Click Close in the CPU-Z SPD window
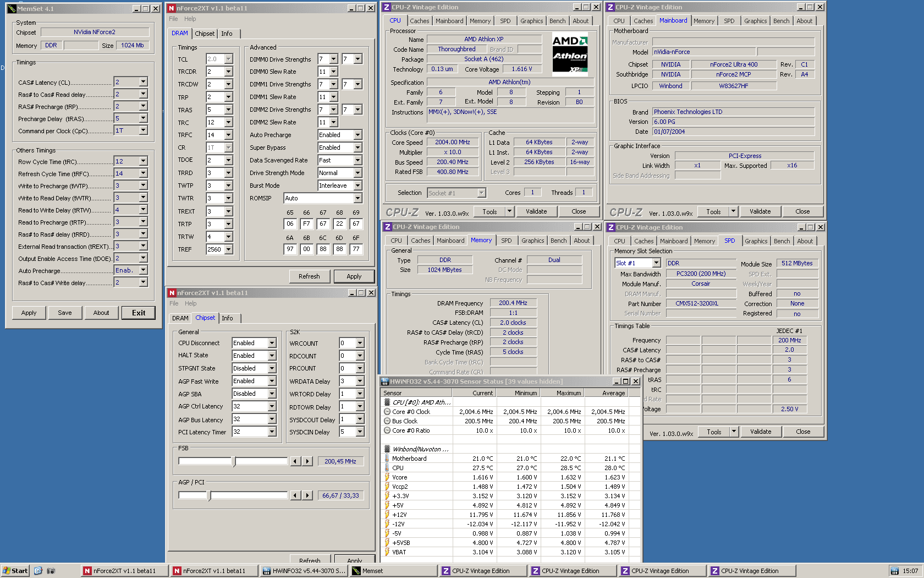This screenshot has width=924, height=578. pos(803,432)
